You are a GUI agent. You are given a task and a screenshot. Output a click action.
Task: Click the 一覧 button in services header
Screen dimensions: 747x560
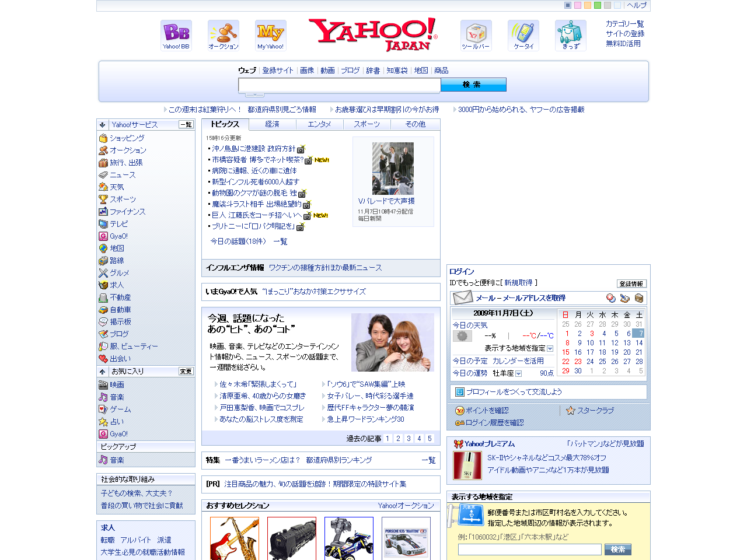(186, 125)
